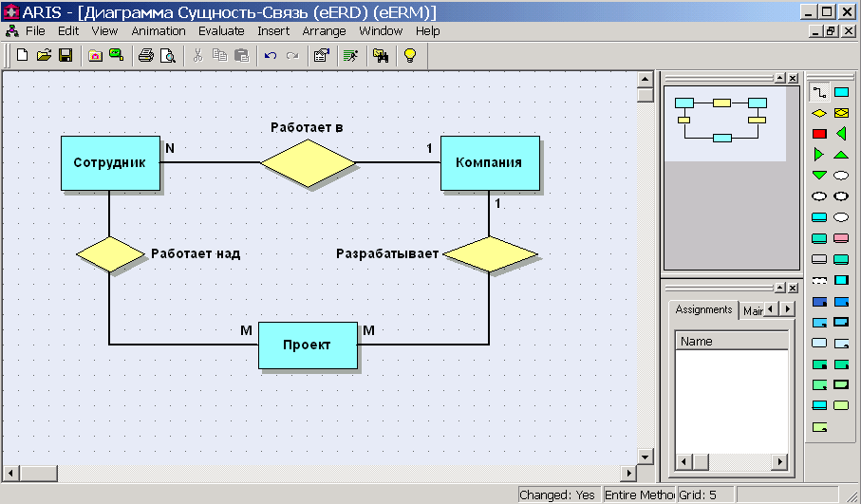
Task: Pick the green left-pointing triangle symbol
Action: click(x=841, y=134)
